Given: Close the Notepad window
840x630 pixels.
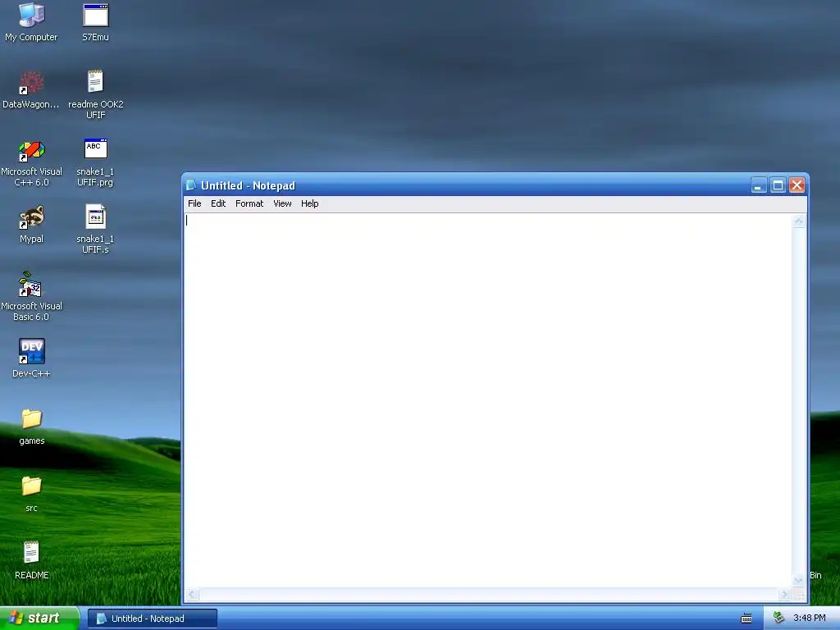Looking at the screenshot, I should point(797,185).
